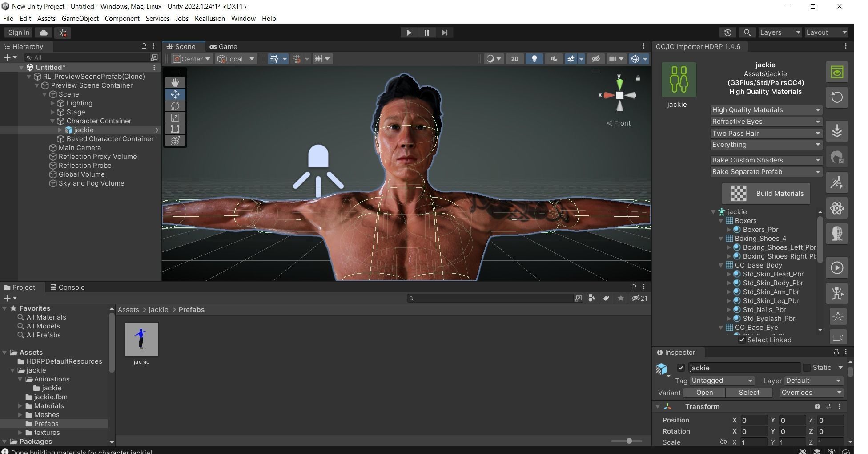The width and height of the screenshot is (868, 454).
Task: Click the importer download bake icon
Action: [837, 132]
